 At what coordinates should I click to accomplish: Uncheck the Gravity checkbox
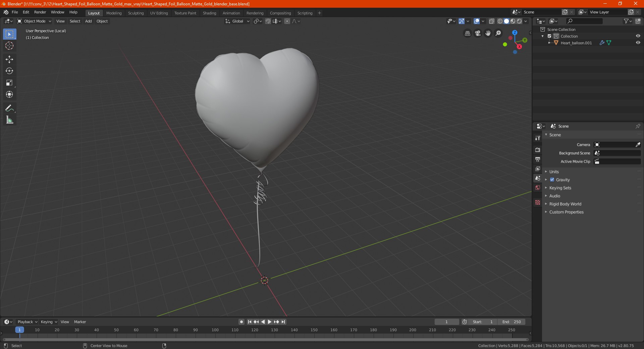point(552,180)
